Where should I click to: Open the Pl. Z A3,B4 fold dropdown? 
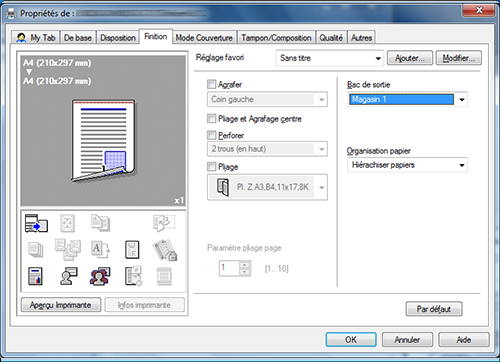tap(267, 187)
